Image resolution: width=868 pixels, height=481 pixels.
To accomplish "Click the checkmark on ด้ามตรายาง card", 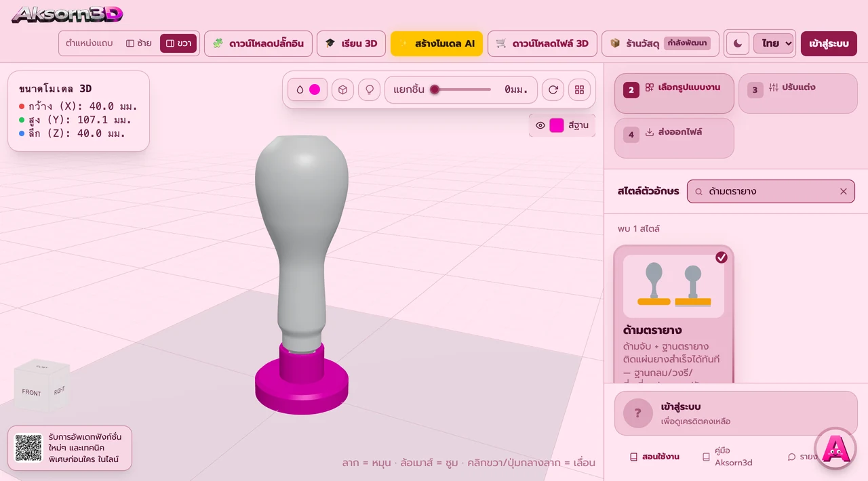I will point(722,257).
